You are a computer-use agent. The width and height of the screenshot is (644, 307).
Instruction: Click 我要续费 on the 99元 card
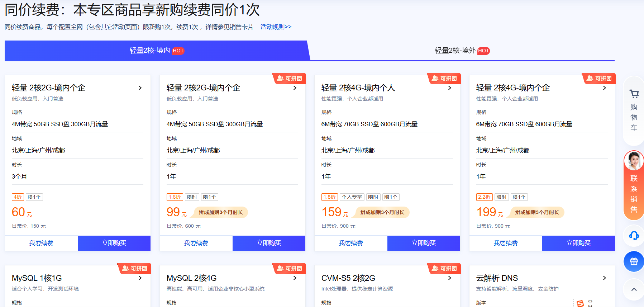coord(196,243)
